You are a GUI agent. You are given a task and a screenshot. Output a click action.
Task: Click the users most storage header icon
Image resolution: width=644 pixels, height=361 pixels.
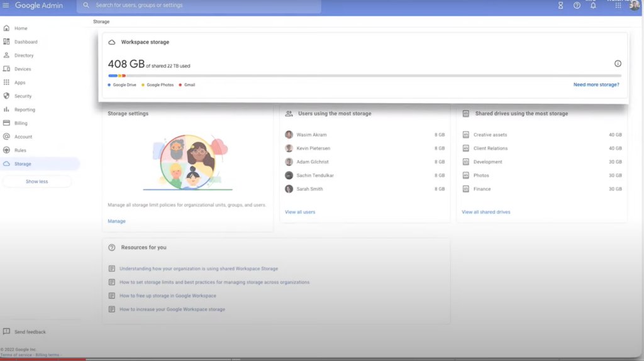[289, 113]
